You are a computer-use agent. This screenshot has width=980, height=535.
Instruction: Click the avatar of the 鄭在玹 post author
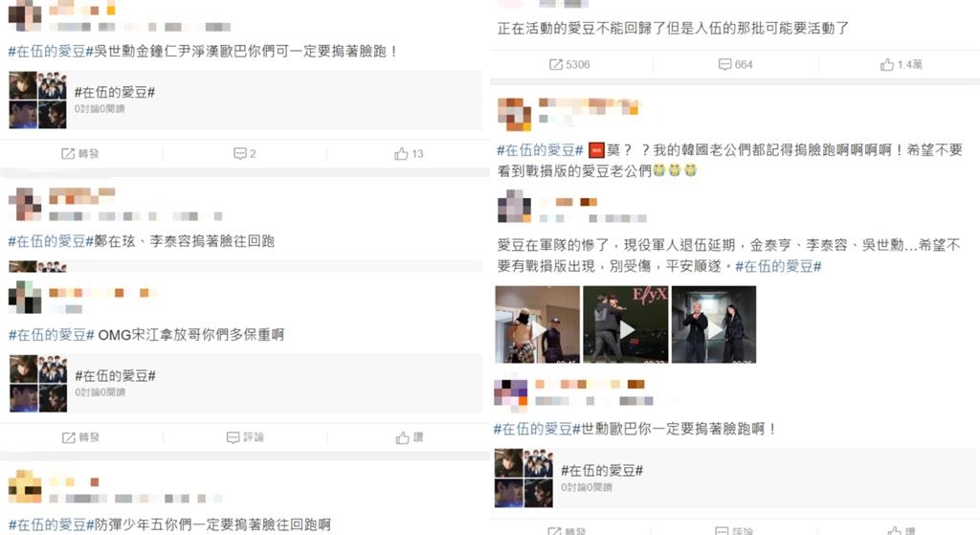[25, 204]
